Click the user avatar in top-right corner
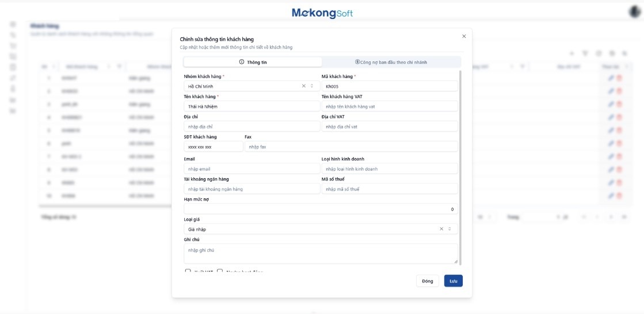 click(x=636, y=10)
